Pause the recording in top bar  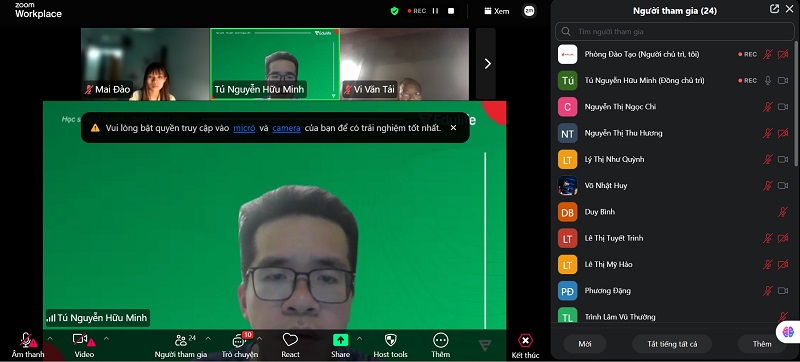[435, 11]
